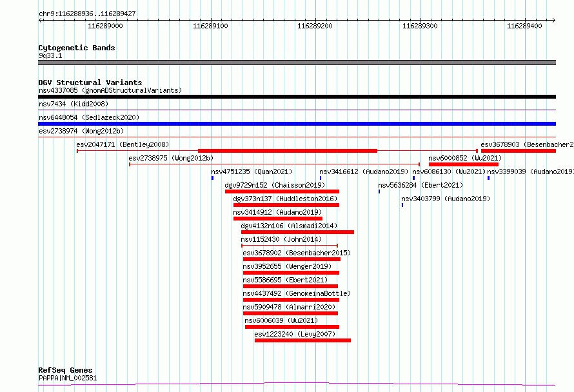Screen dimensions: 574x392
Task: Click the 116289200 ruler tick label
Action: [315, 26]
